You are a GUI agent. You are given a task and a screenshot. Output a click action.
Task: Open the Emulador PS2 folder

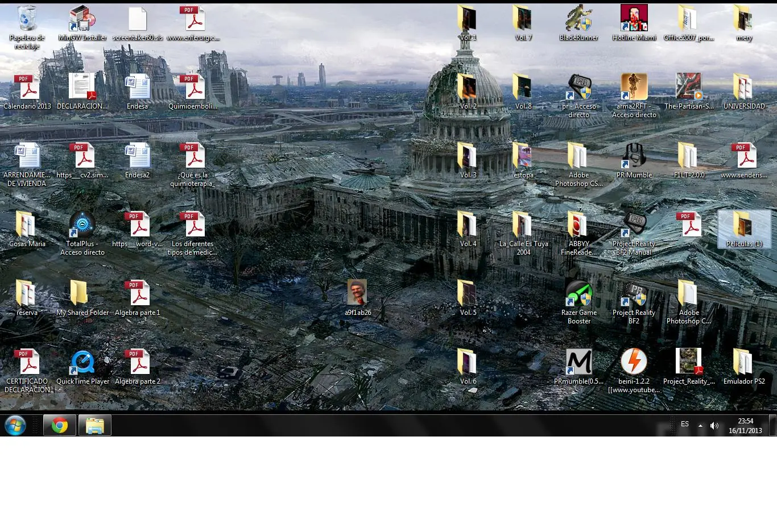click(x=744, y=367)
